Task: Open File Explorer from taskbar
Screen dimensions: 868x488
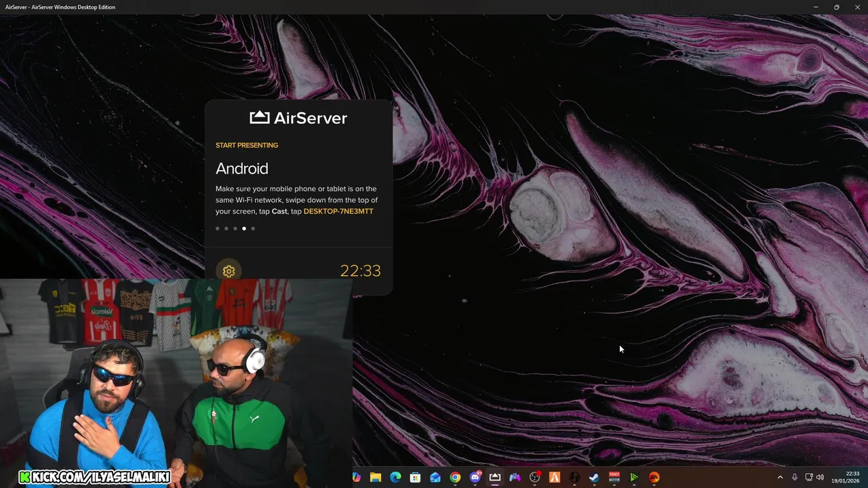Action: tap(376, 478)
